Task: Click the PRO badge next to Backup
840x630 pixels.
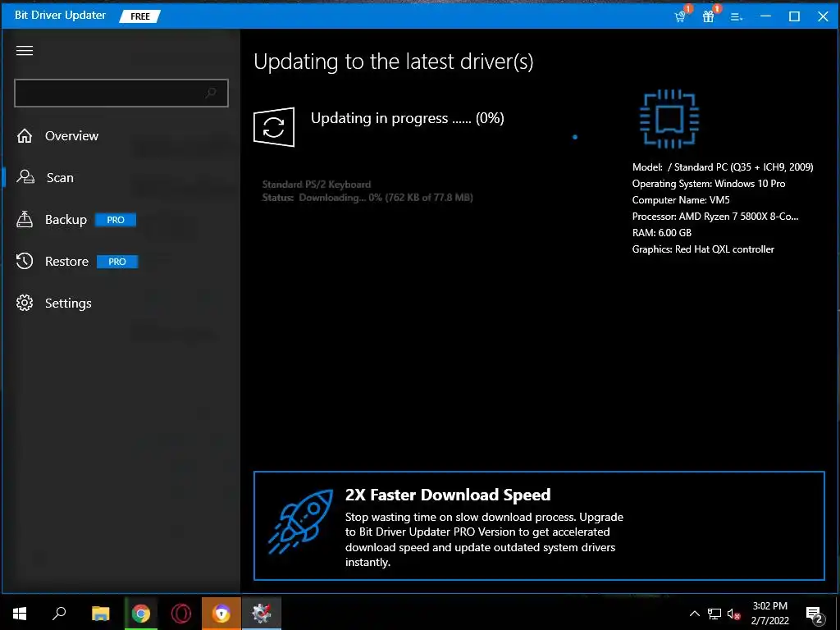Action: pos(116,220)
